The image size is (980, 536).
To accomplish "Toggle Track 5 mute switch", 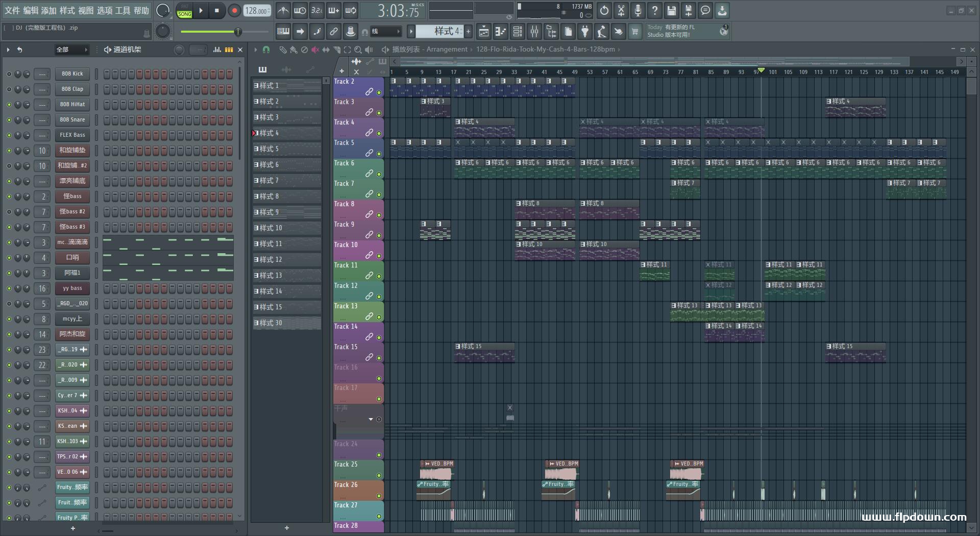I will 379,154.
